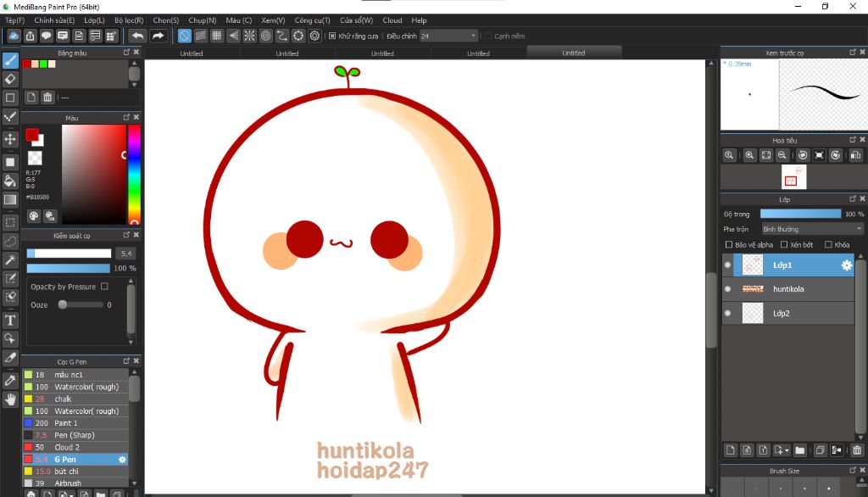Enable Opacity by Pressure checkbox

(104, 287)
